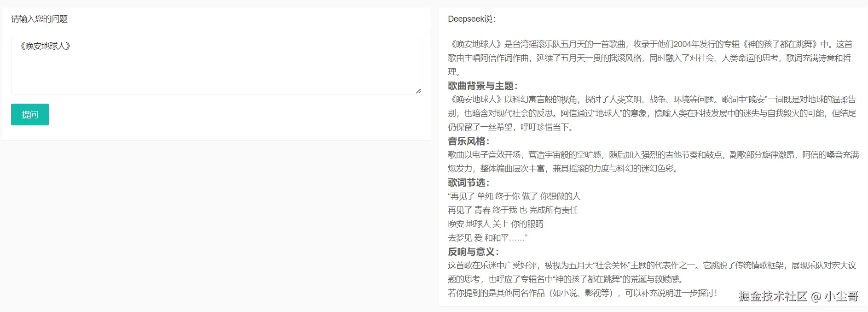This screenshot has width=868, height=312.
Task: Click the closing line starting 若你提到的是其他同名作品
Action: coord(583,293)
